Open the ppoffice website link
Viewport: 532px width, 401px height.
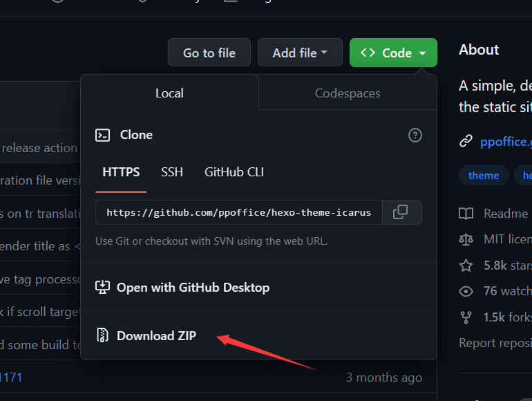click(506, 141)
